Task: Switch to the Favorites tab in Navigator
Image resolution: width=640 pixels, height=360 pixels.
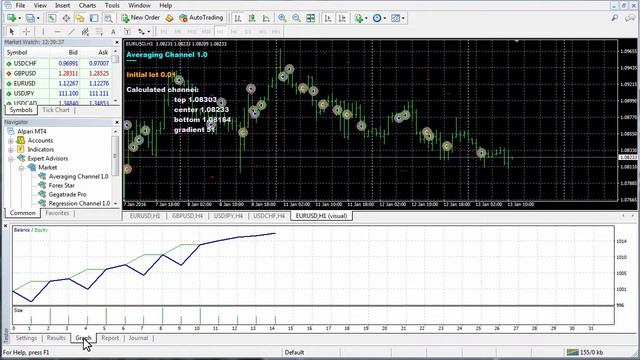Action: 57,213
